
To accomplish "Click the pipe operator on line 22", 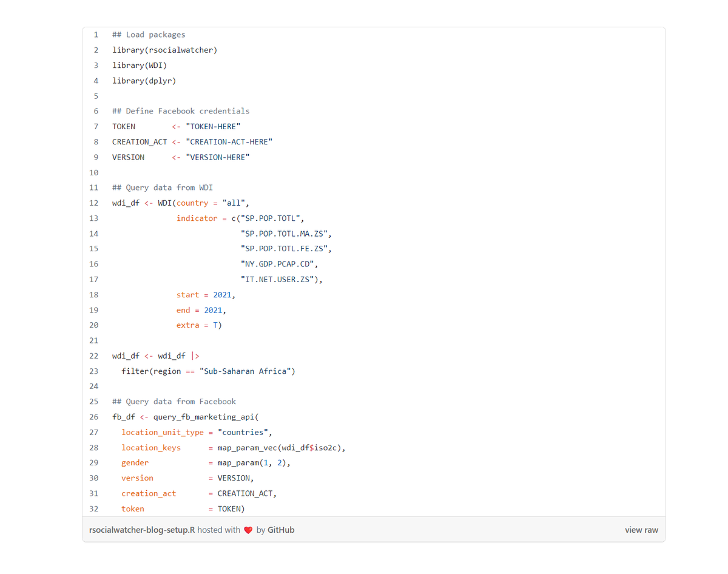I will [x=195, y=356].
